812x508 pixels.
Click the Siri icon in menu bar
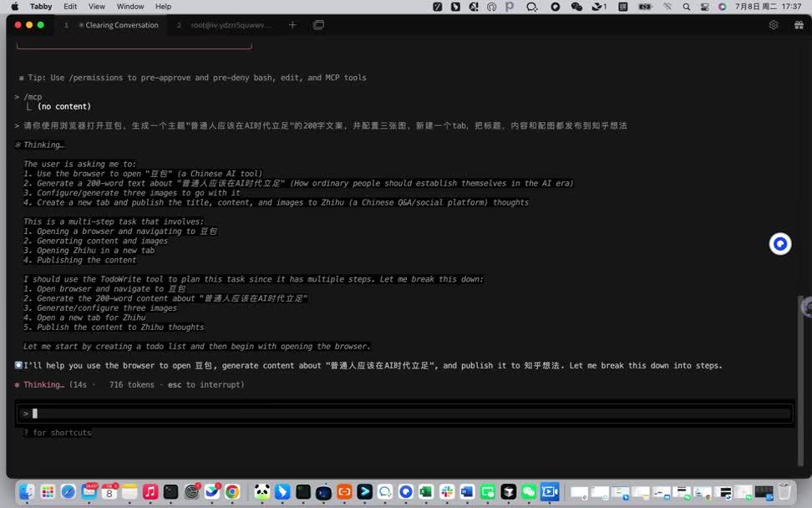tap(722, 6)
